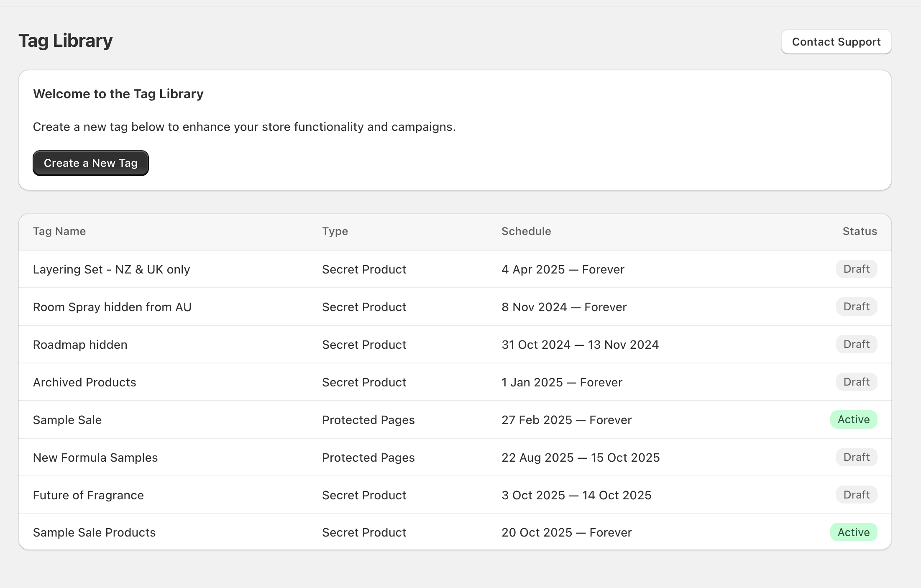The height and width of the screenshot is (588, 921).
Task: Select the "Roadmap hidden" tag row
Action: click(80, 344)
